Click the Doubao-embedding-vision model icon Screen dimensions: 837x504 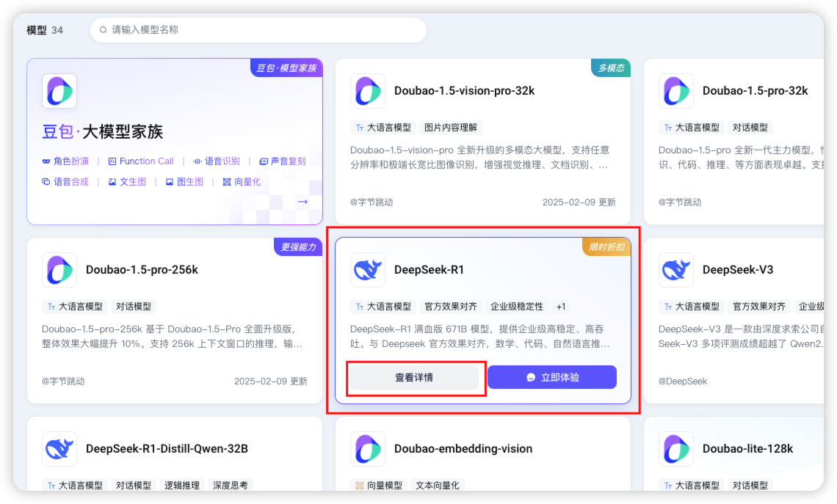(x=368, y=449)
